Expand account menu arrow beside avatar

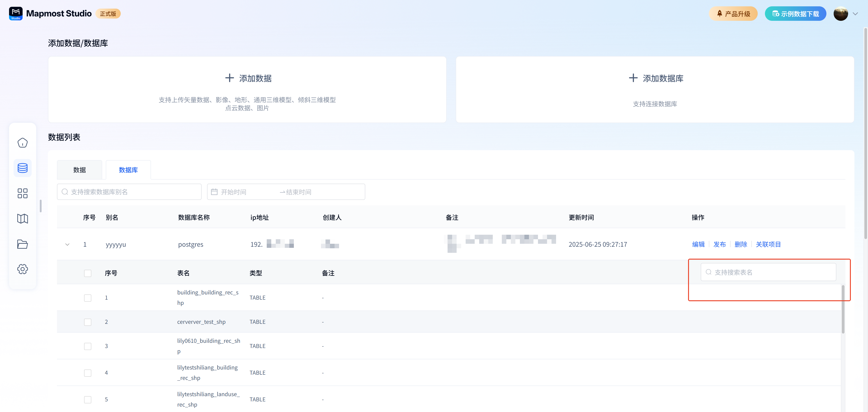[x=855, y=14]
